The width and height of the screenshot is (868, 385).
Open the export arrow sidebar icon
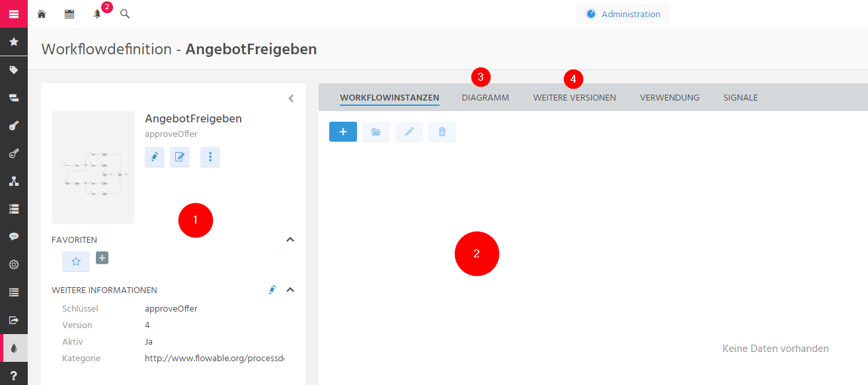(x=13, y=320)
